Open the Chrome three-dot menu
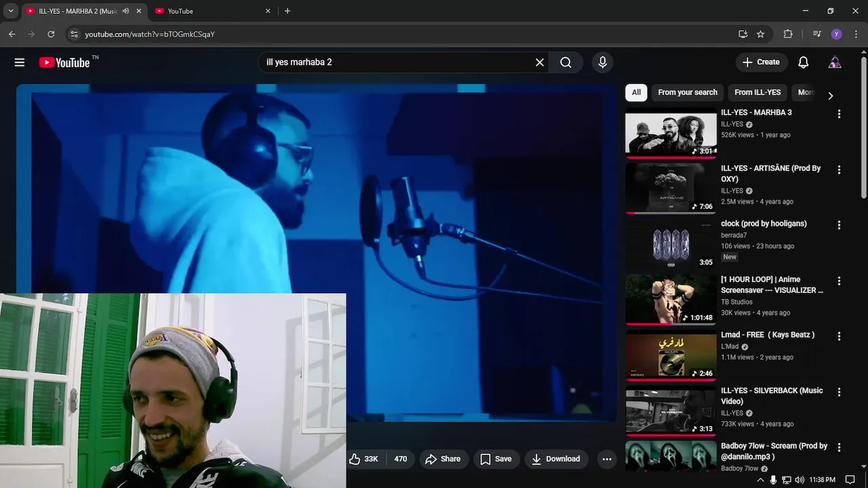868x488 pixels. coord(855,34)
